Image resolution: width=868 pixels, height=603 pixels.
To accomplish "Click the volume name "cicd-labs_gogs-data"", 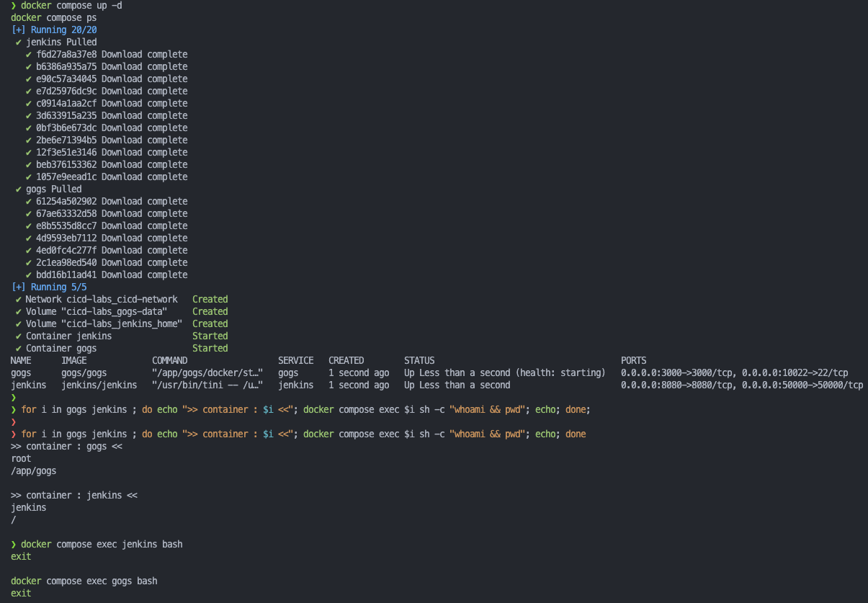I will pos(115,311).
